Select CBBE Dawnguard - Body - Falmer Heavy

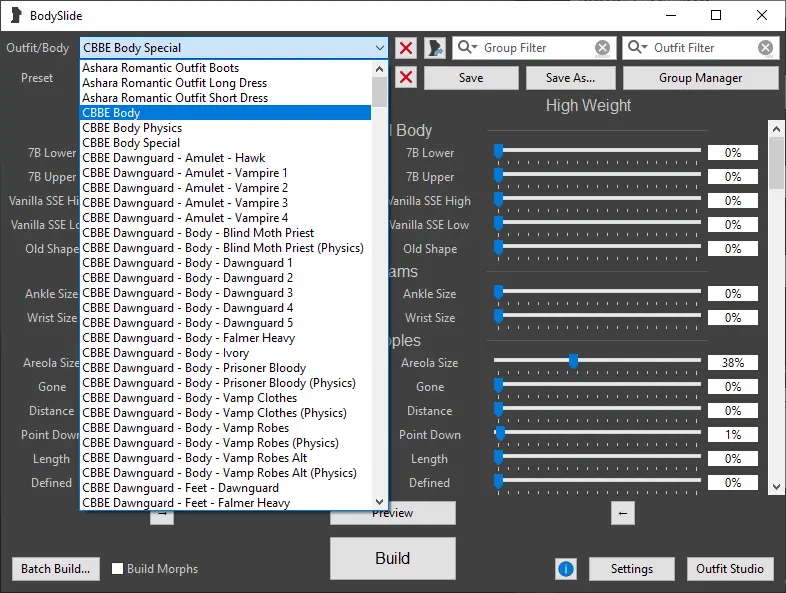pyautogui.click(x=226, y=338)
